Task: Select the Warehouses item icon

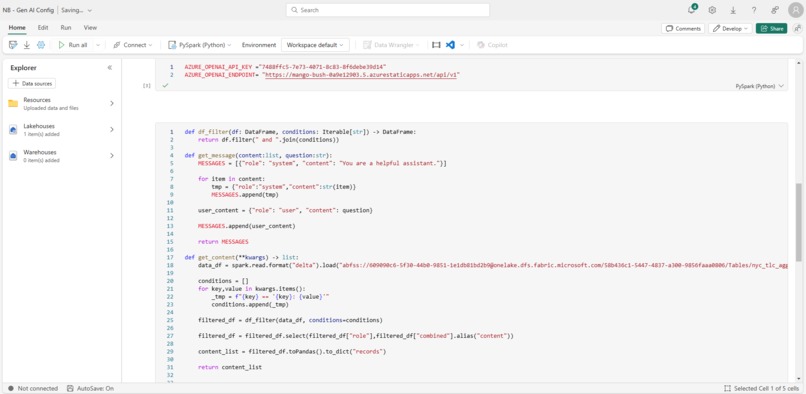Action: pos(13,156)
